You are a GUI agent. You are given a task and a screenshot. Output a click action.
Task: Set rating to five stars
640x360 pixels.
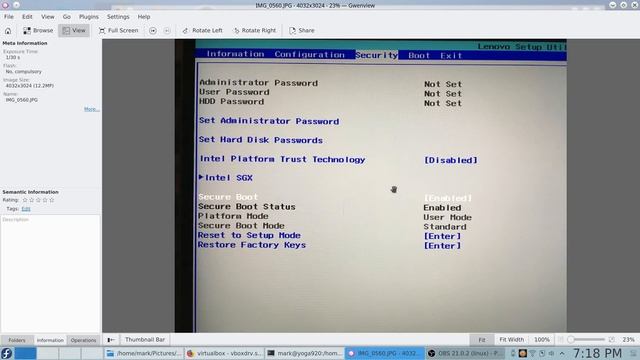[52, 200]
